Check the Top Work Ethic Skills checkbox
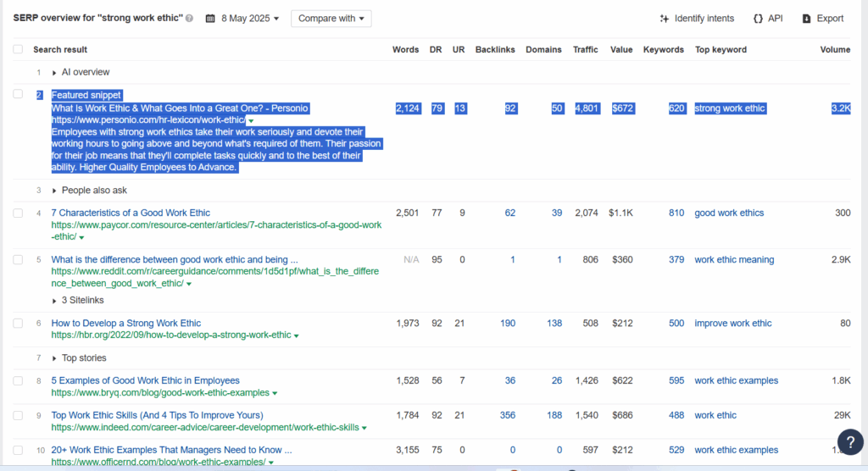 tap(19, 416)
